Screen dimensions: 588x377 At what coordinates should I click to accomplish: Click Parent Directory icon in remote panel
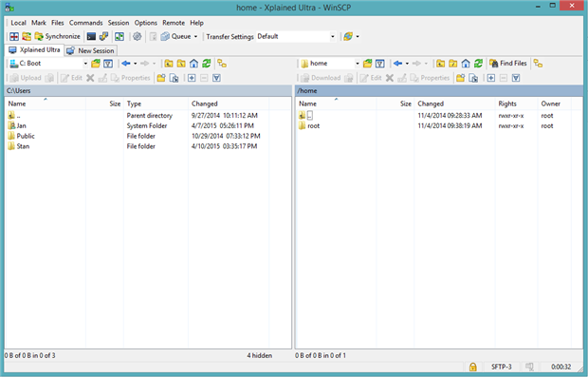441,64
